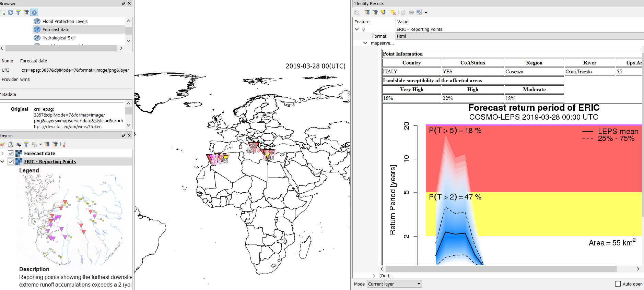Image resolution: width=644 pixels, height=290 pixels.
Task: Expand all layers in Layers panel
Action: coord(47,144)
